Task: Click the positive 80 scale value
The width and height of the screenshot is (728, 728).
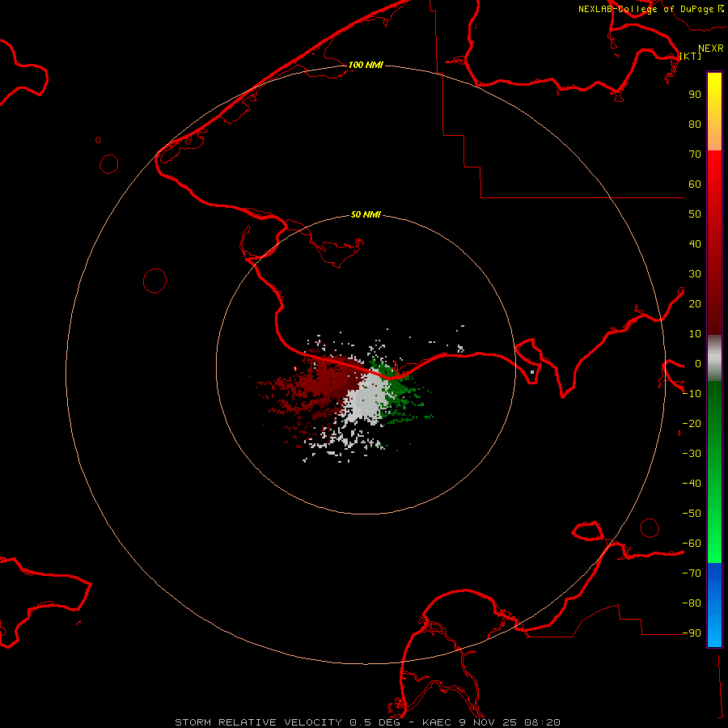Action: pyautogui.click(x=695, y=124)
